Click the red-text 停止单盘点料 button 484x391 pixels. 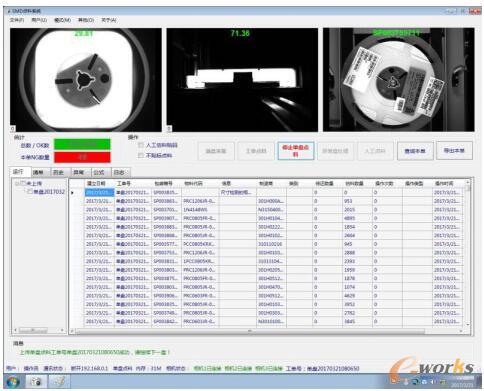click(295, 151)
